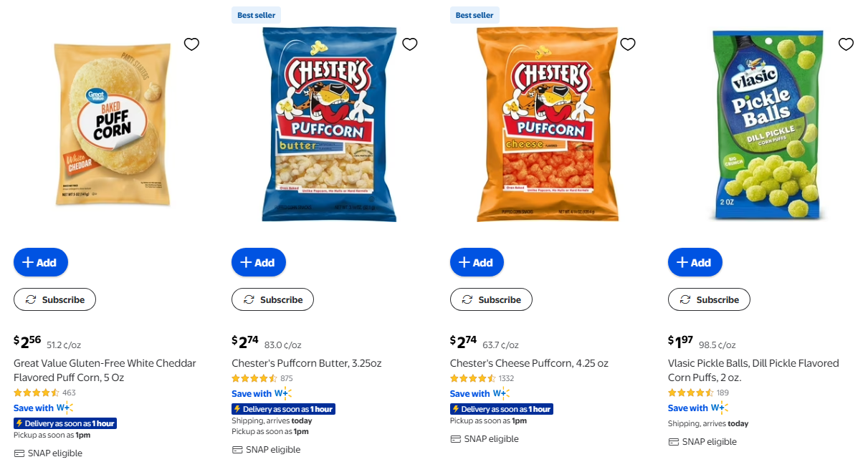Open the Vlasic Pickle Balls product image
This screenshot has width=868, height=462.
[766, 125]
